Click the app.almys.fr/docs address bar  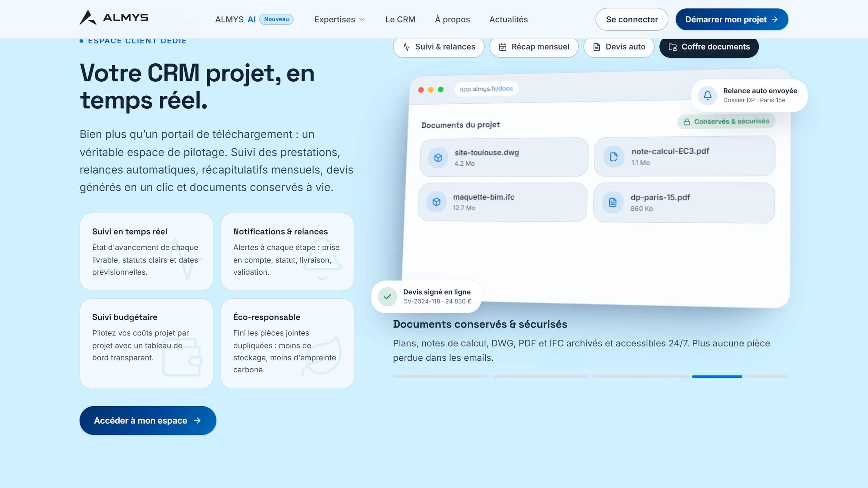pyautogui.click(x=486, y=89)
